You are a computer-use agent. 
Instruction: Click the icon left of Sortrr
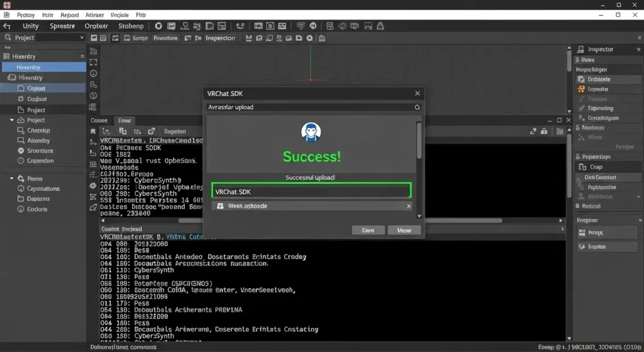pyautogui.click(x=127, y=38)
